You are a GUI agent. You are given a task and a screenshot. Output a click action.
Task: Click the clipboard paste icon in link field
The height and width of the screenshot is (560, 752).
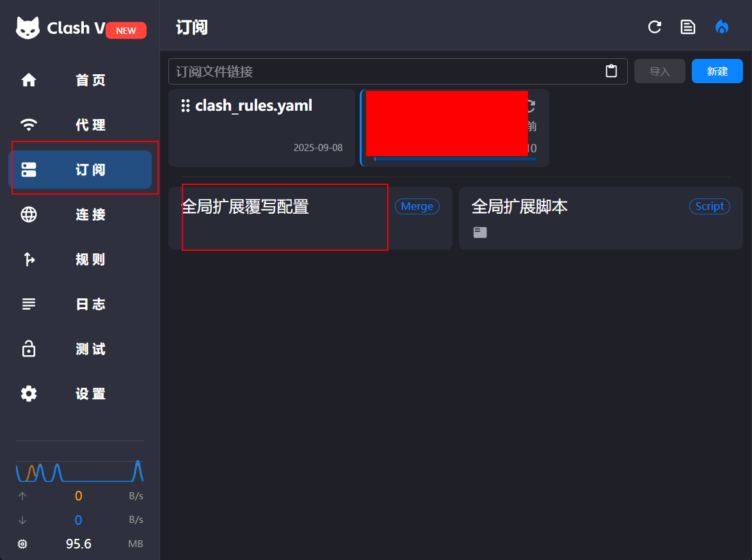click(611, 71)
